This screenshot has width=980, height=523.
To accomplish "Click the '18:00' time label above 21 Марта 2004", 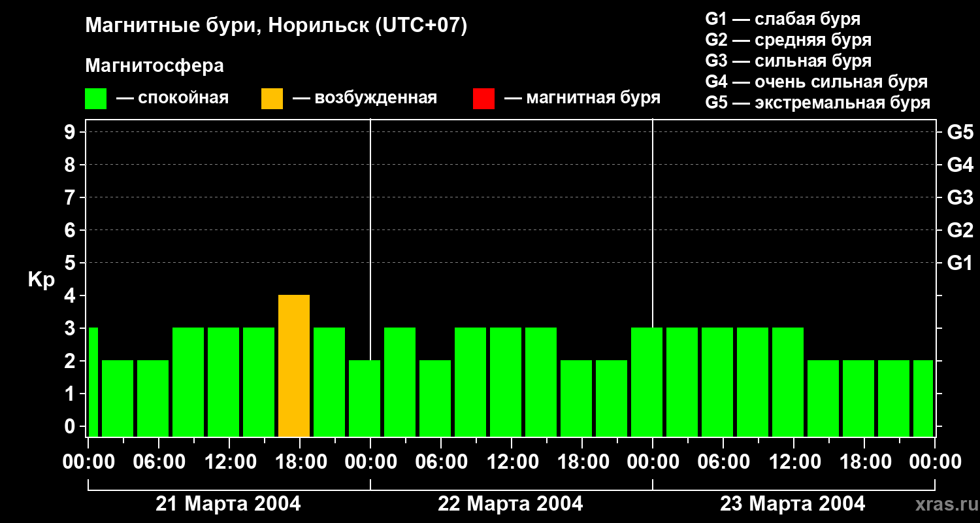I will pos(300,462).
